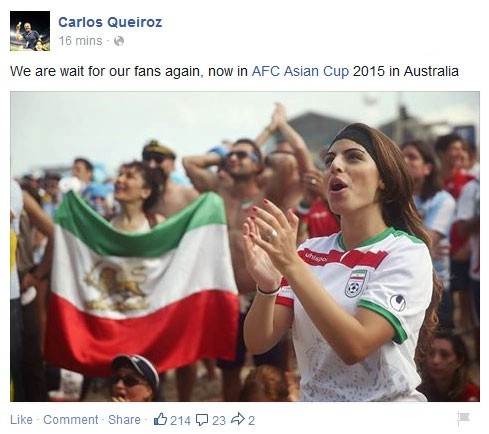
Task: Report the post with the flag icon
Action: [x=463, y=419]
